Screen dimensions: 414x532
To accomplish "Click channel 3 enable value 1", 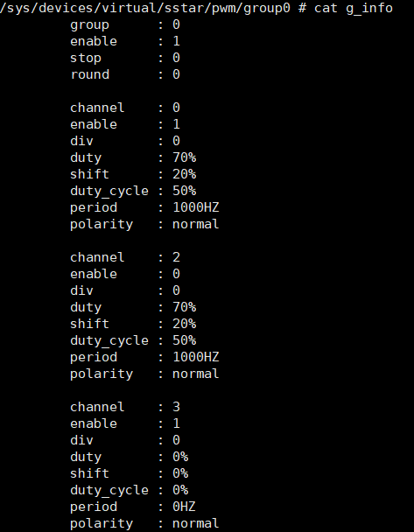I will tap(176, 423).
